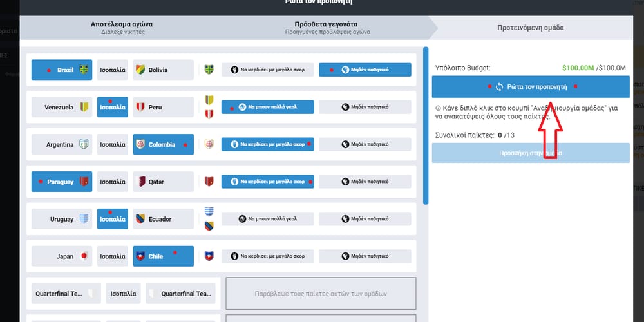644x322 pixels.
Task: Toggle Paraguay as the winner
Action: click(x=62, y=182)
